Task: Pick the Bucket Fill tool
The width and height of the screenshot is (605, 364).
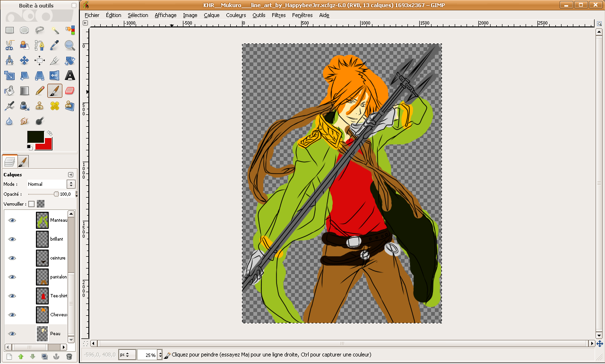Action: 9,90
